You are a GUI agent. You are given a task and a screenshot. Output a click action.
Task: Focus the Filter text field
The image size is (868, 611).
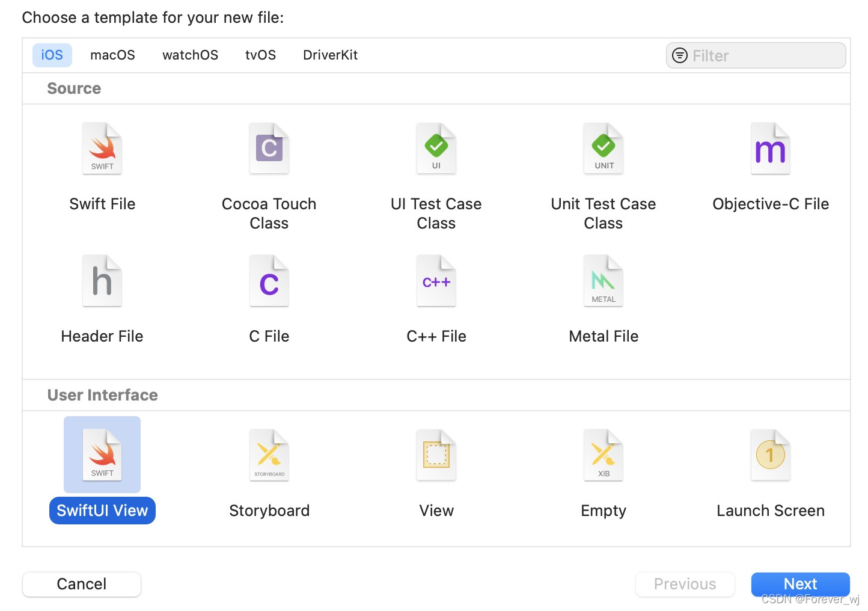[756, 55]
